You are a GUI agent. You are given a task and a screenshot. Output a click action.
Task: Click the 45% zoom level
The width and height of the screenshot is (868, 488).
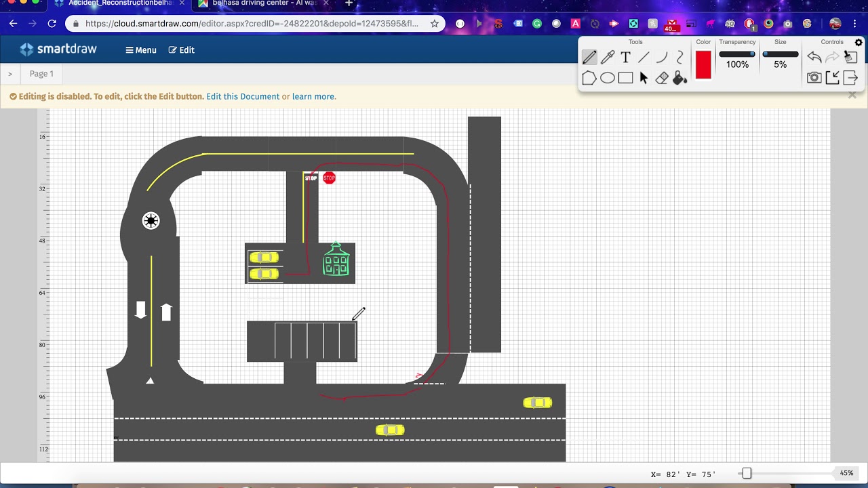pos(846,473)
